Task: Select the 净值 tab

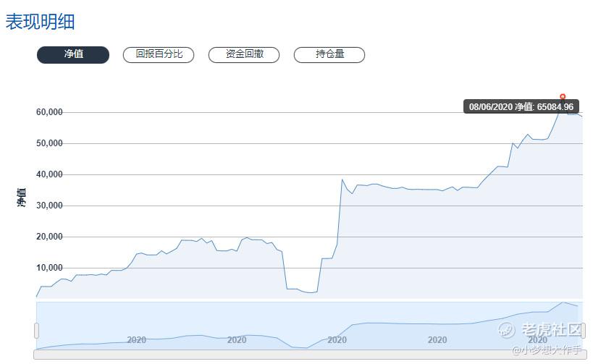Action: click(x=73, y=55)
